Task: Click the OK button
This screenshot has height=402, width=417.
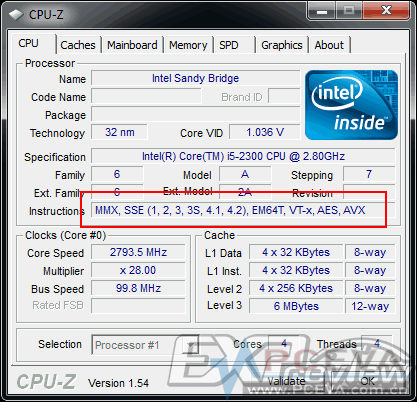Action: [x=368, y=381]
